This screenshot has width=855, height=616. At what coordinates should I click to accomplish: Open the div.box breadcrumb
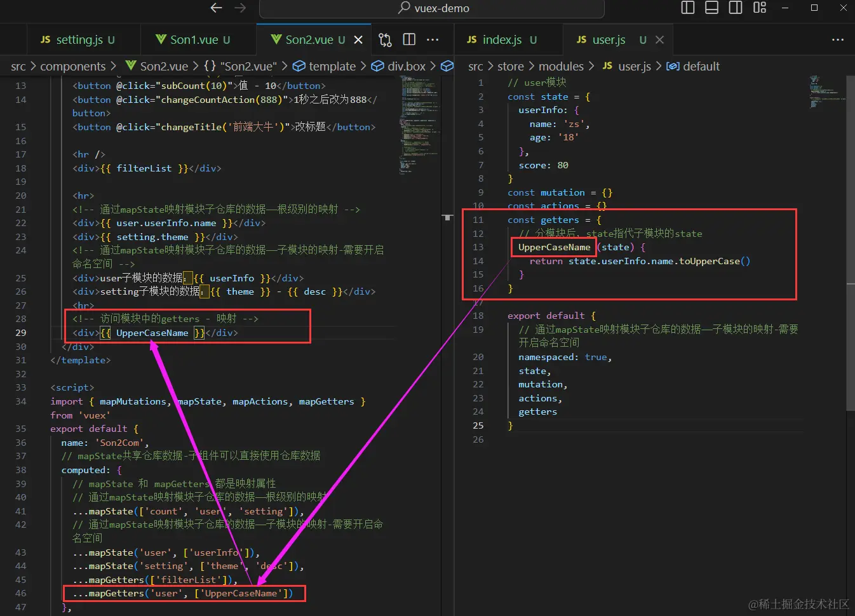tap(399, 66)
